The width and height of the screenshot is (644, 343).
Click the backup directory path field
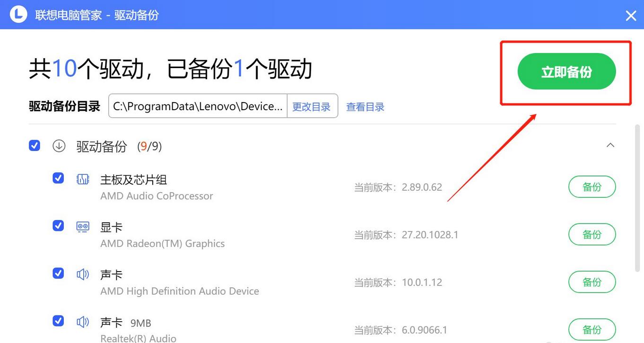coord(198,106)
